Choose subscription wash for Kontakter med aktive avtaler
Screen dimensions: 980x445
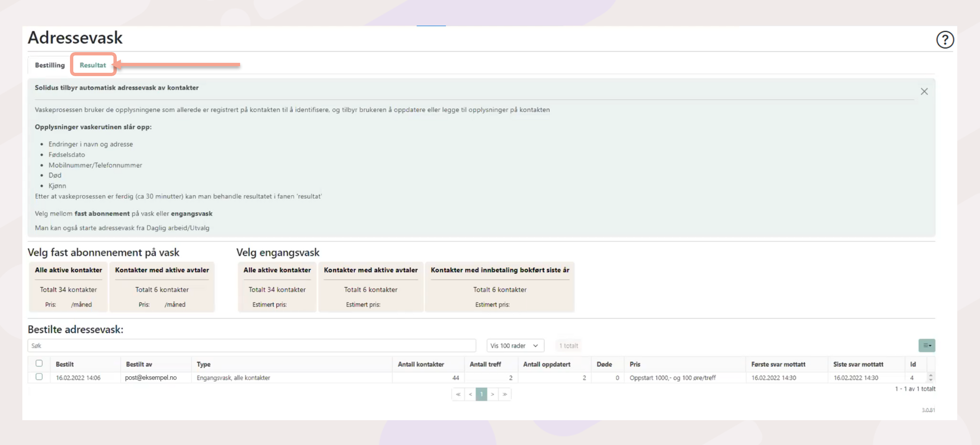coord(162,287)
